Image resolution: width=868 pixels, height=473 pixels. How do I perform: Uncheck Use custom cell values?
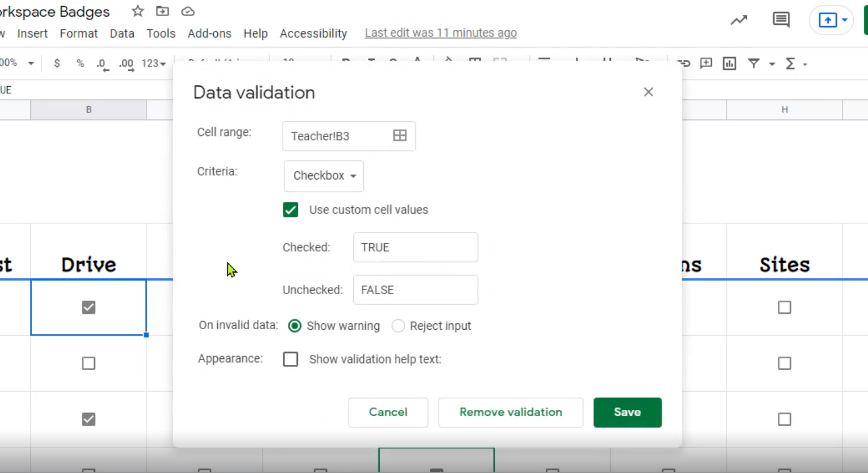click(x=290, y=210)
